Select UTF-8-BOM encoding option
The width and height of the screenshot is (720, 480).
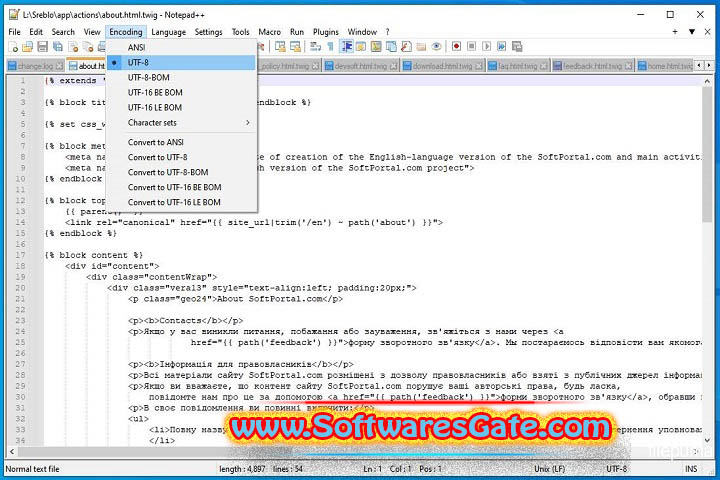pos(181,78)
